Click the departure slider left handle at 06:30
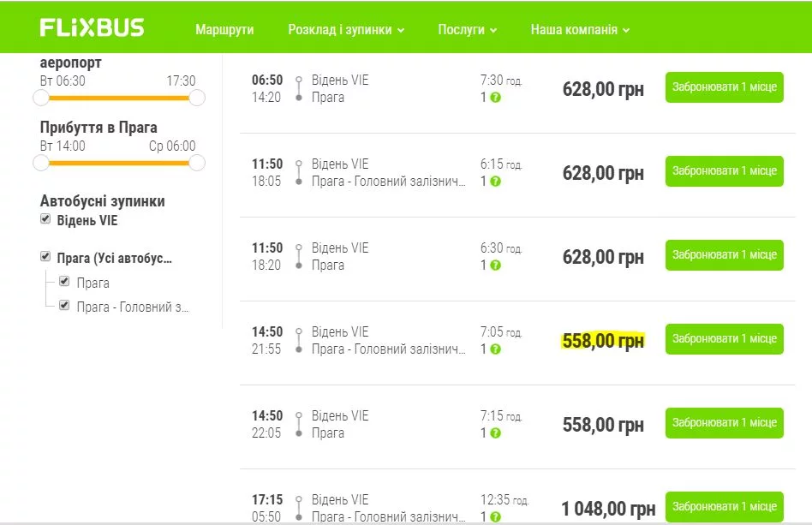The width and height of the screenshot is (812, 525). pos(41,98)
